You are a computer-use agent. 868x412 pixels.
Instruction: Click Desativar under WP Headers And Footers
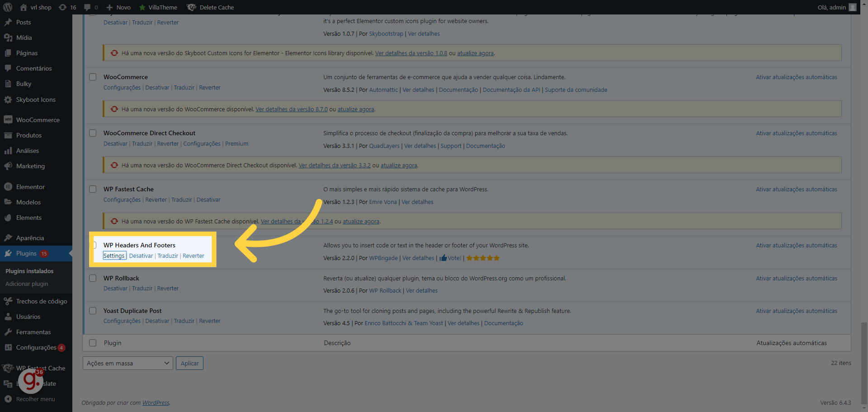pyautogui.click(x=141, y=256)
